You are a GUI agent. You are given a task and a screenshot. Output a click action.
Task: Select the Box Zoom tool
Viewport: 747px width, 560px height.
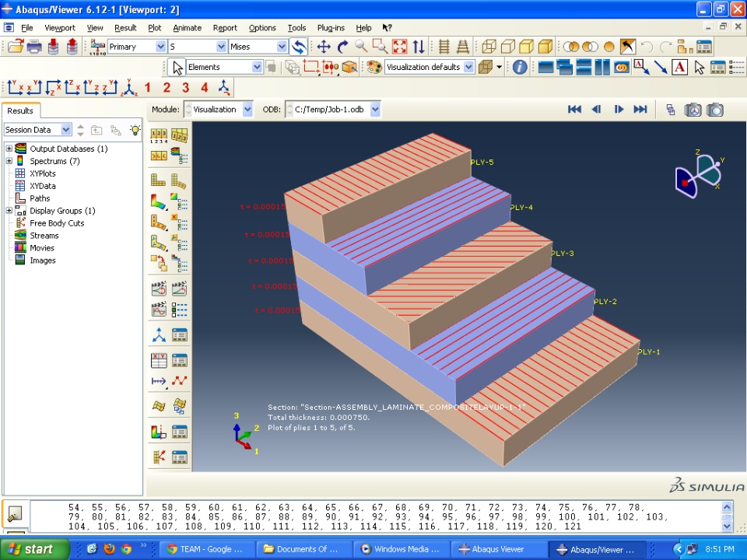pyautogui.click(x=381, y=46)
